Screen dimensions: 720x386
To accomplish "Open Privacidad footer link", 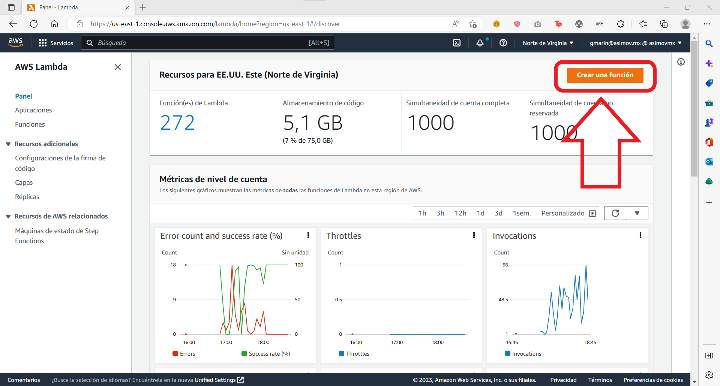I will pos(563,380).
